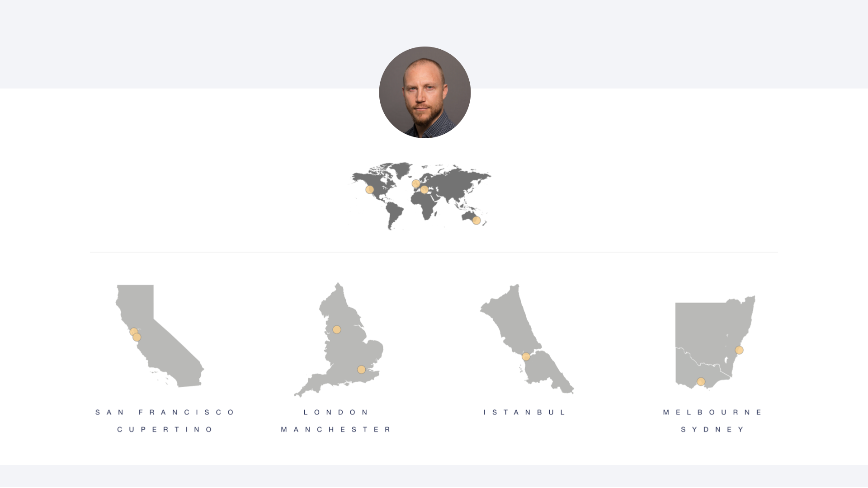Click the Istanbul dot on region map
This screenshot has height=488, width=868.
coord(526,357)
